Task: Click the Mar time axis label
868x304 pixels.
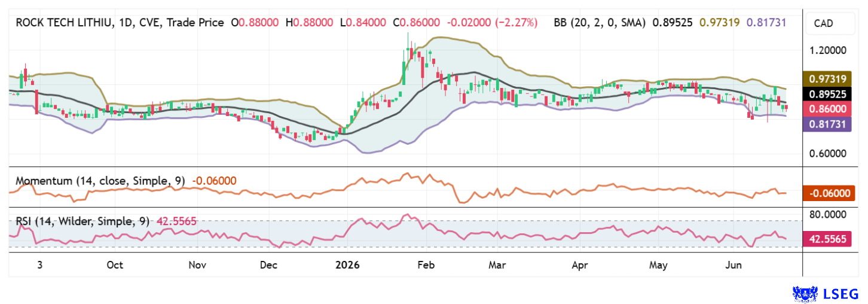Action: point(497,265)
